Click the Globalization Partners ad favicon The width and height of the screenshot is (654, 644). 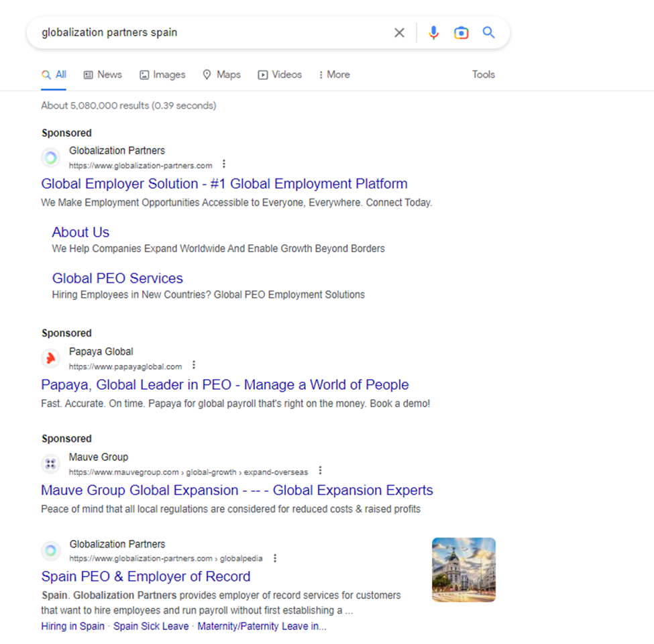(x=50, y=158)
